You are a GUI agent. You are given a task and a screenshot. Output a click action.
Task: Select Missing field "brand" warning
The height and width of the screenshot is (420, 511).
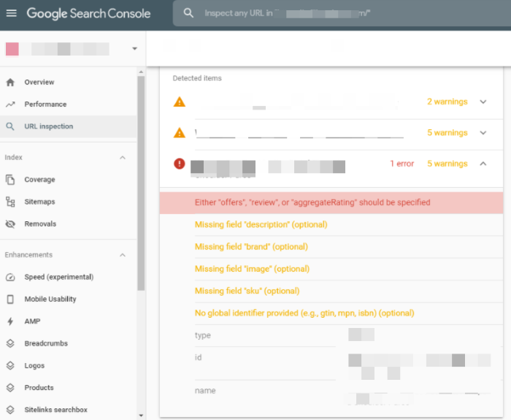click(251, 247)
